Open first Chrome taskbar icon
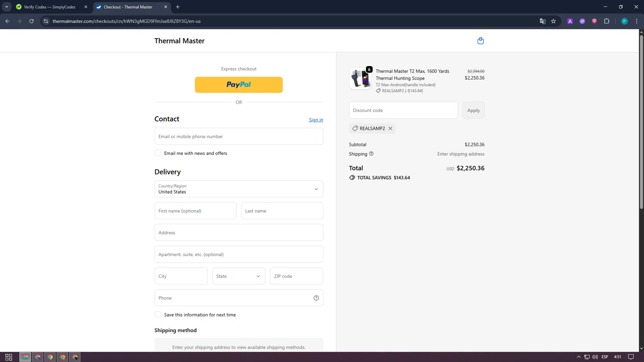The image size is (644, 362). pyautogui.click(x=25, y=357)
